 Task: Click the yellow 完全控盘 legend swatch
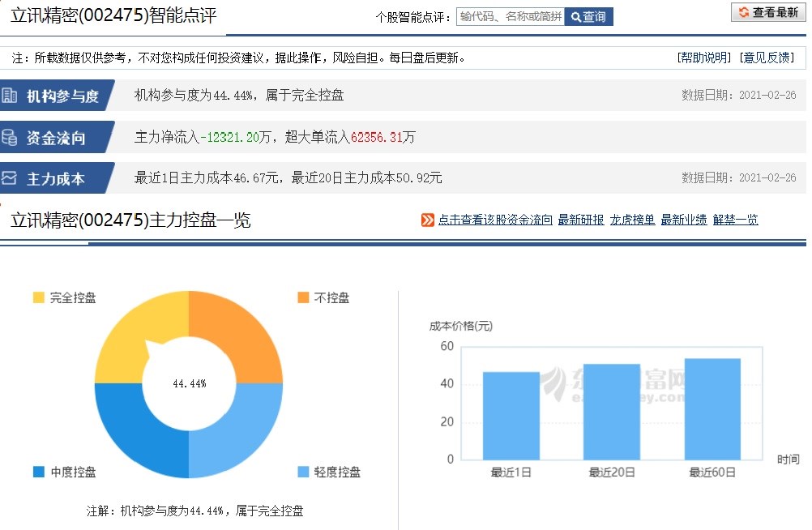point(38,297)
